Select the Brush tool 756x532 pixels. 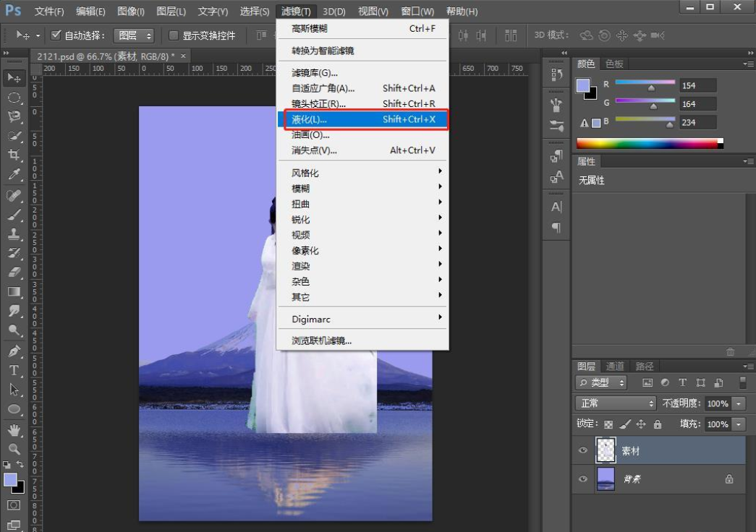(x=14, y=215)
